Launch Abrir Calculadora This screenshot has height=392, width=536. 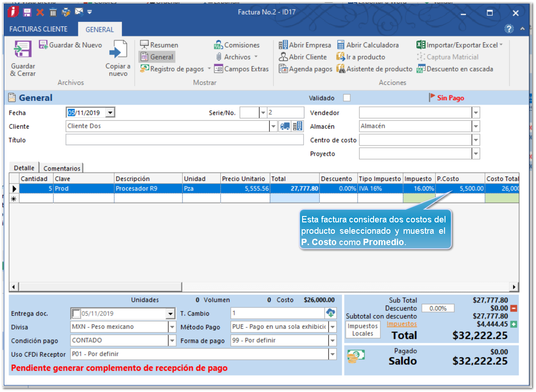pos(368,45)
